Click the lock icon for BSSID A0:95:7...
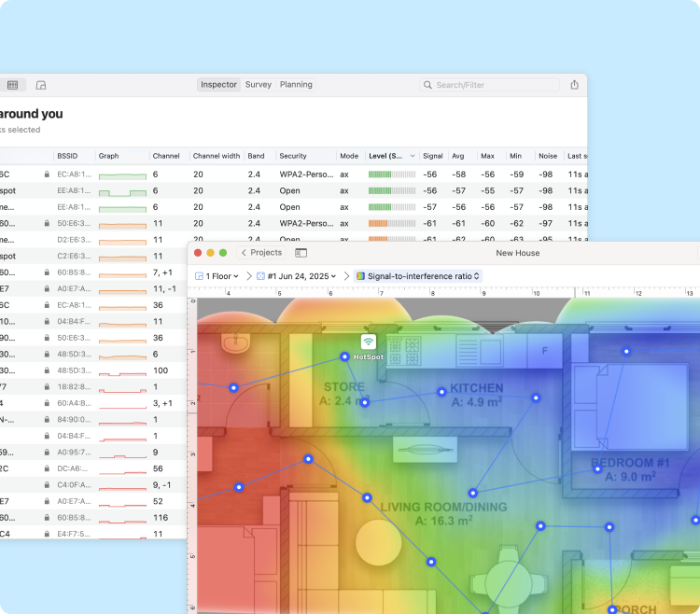This screenshot has height=614, width=700. pyautogui.click(x=47, y=453)
